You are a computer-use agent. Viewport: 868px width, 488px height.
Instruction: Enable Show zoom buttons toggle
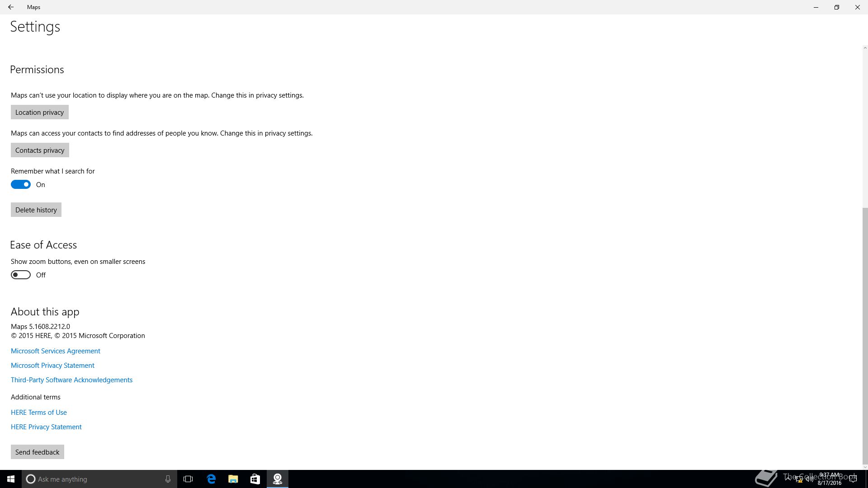point(21,275)
